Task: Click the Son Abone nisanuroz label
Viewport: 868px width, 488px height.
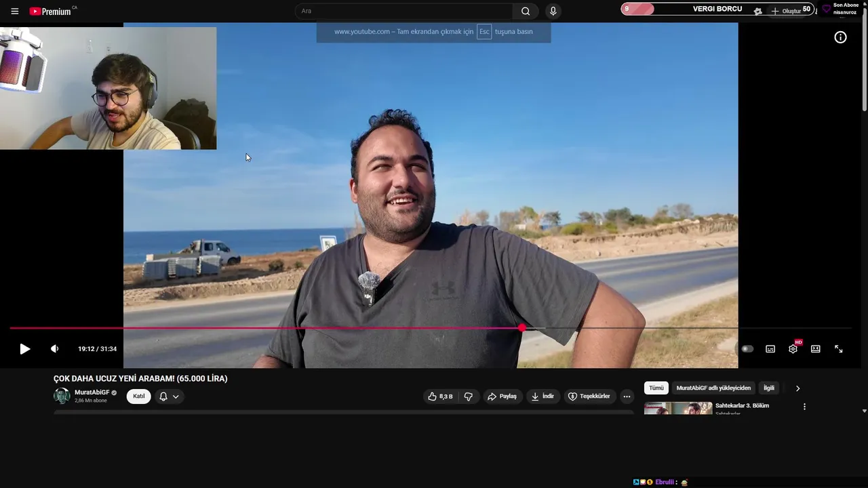Action: pyautogui.click(x=846, y=9)
